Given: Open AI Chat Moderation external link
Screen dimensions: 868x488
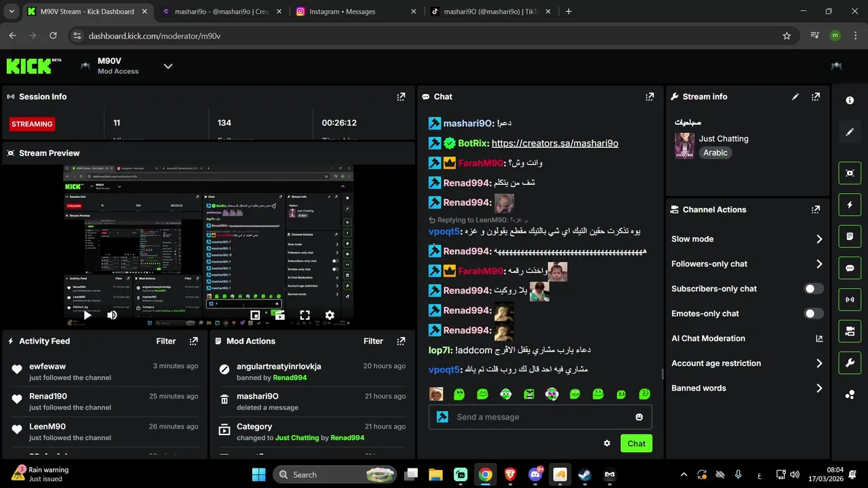Looking at the screenshot, I should point(819,338).
